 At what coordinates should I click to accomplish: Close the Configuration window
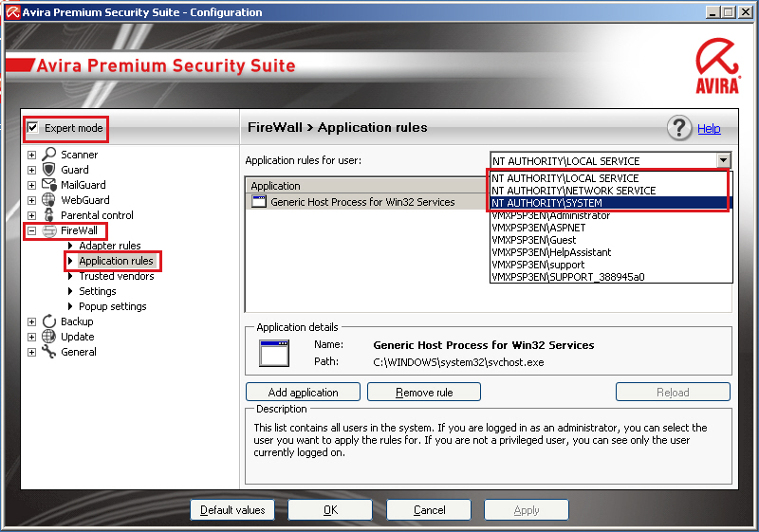pos(746,12)
